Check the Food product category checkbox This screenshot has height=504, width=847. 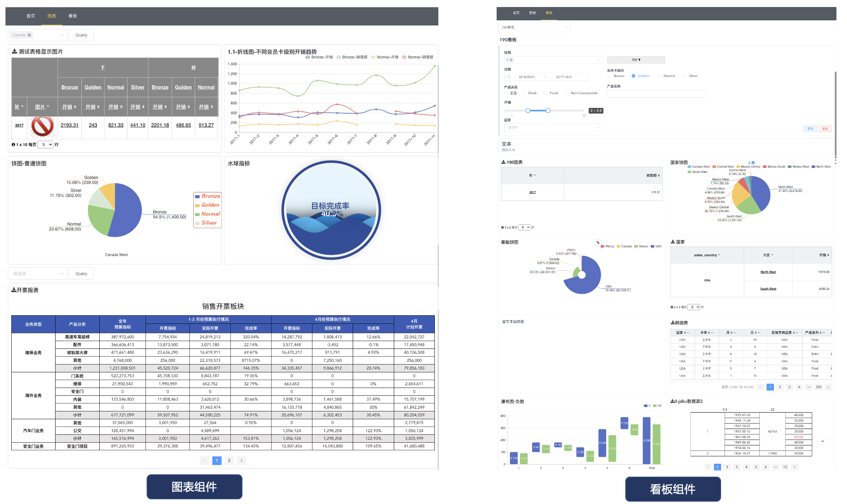[546, 93]
